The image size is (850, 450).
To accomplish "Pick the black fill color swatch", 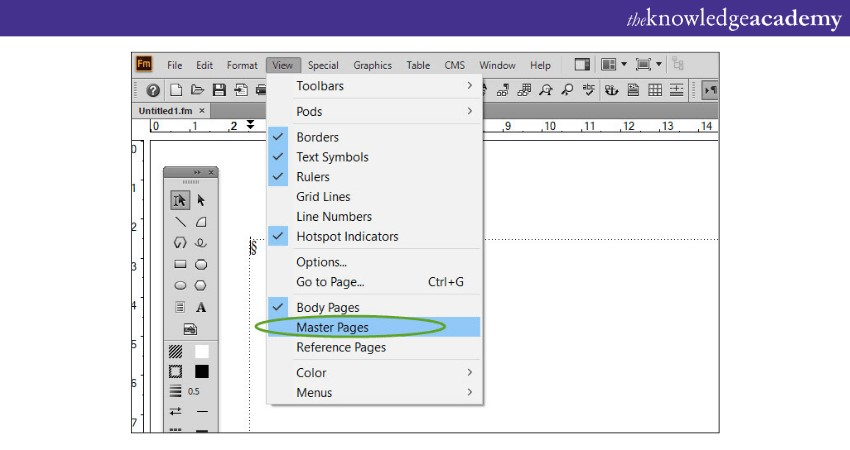I will point(202,371).
